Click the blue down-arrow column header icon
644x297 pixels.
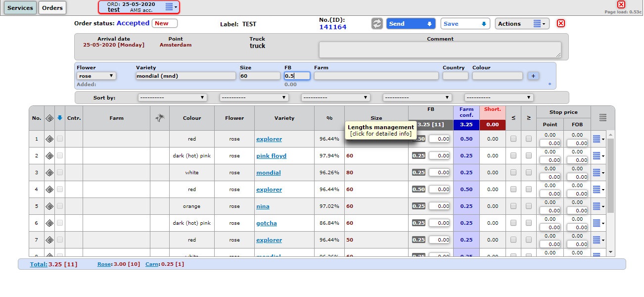(x=60, y=118)
